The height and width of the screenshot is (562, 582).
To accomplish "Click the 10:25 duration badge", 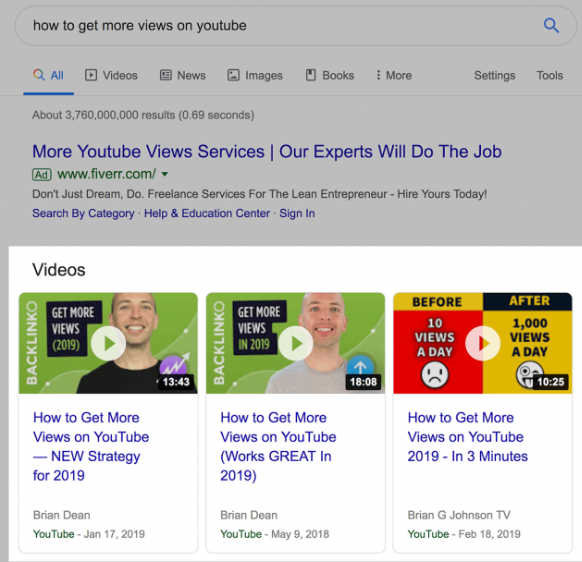I will pyautogui.click(x=550, y=382).
